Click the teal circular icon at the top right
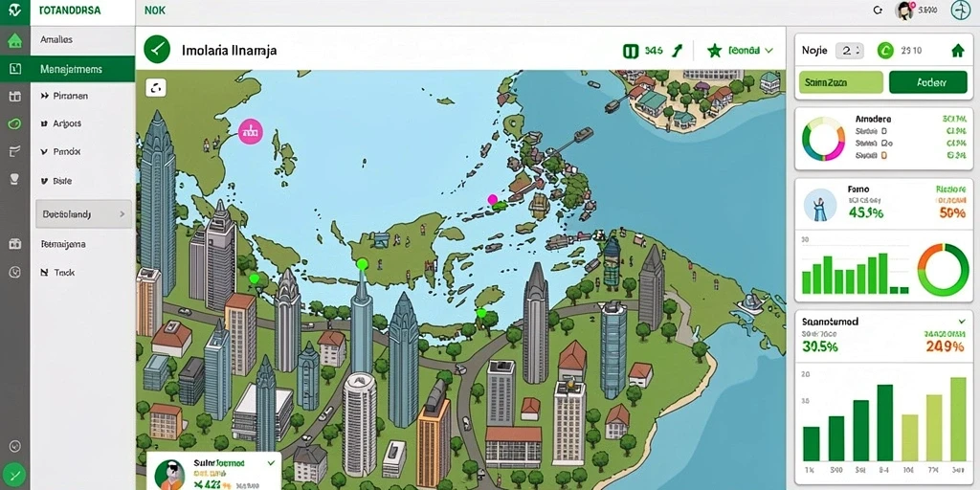Image resolution: width=980 pixels, height=490 pixels. [x=960, y=10]
